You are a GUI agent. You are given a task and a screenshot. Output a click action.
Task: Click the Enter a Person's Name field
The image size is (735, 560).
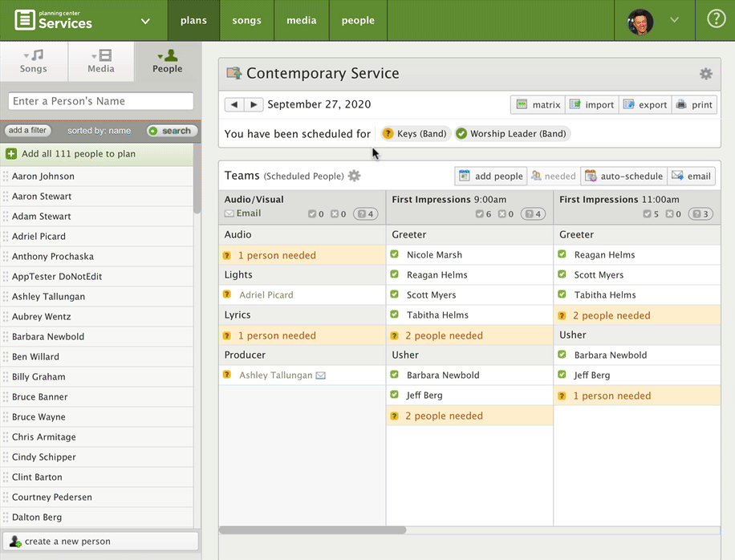click(100, 101)
